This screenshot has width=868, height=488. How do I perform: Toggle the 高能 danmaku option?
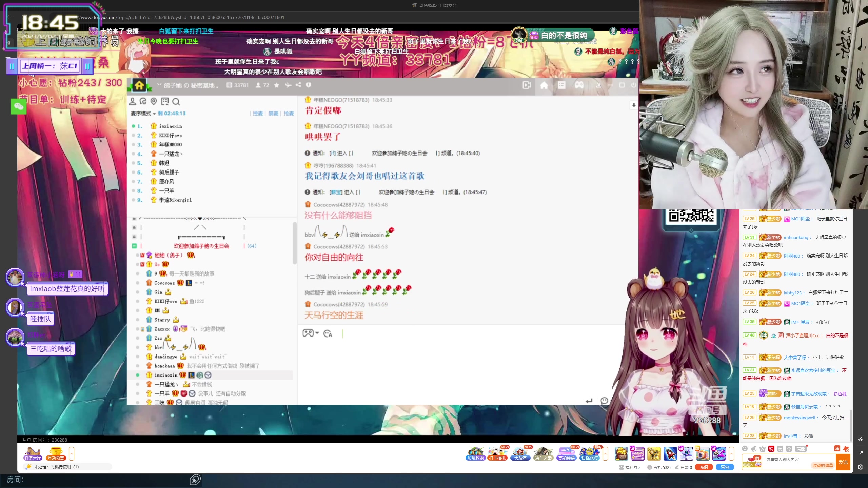(x=801, y=449)
